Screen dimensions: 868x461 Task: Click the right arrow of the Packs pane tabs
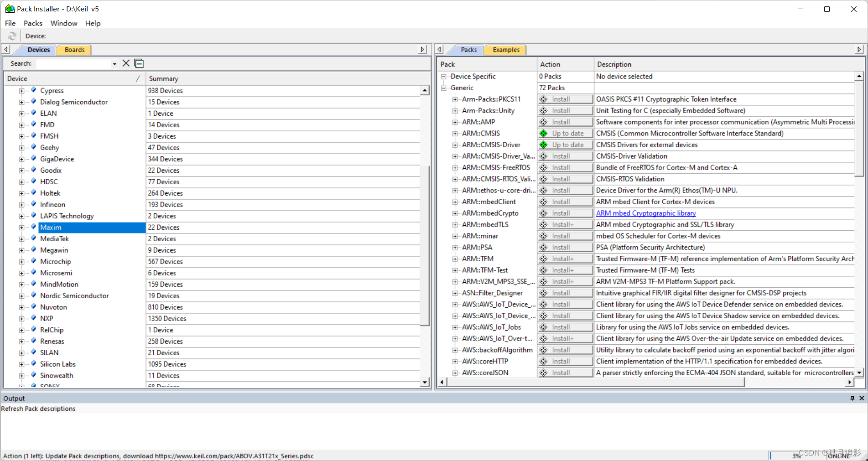tap(859, 49)
